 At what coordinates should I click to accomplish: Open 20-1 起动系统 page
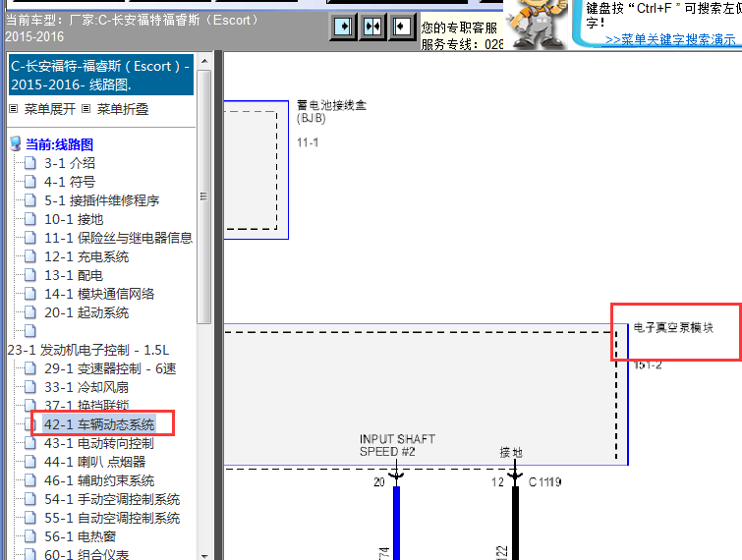(86, 312)
